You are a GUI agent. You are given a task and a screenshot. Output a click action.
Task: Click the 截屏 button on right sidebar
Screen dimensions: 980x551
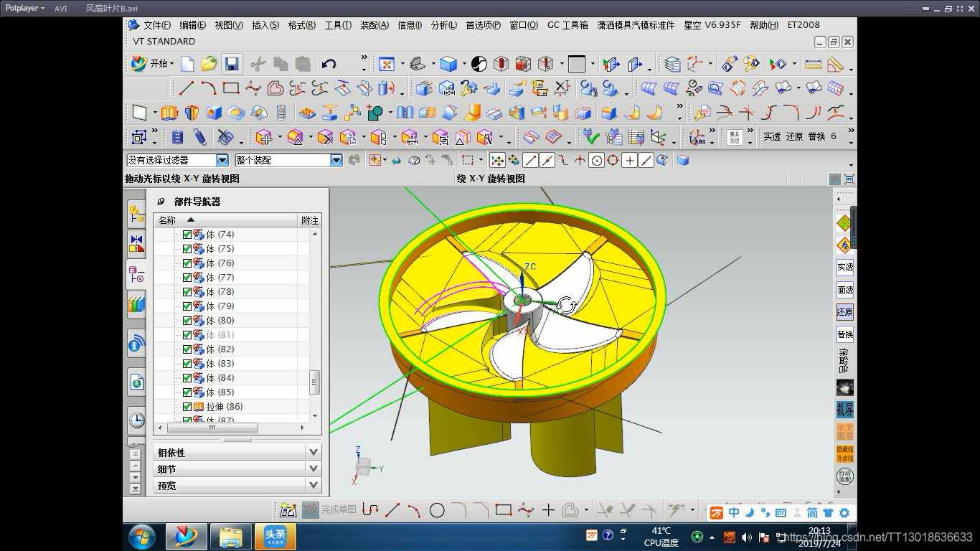tap(845, 410)
